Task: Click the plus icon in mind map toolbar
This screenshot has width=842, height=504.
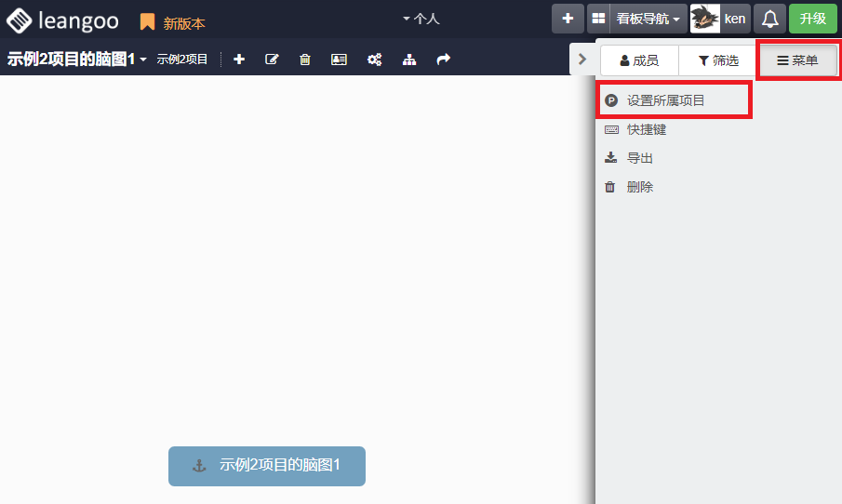Action: click(x=239, y=60)
